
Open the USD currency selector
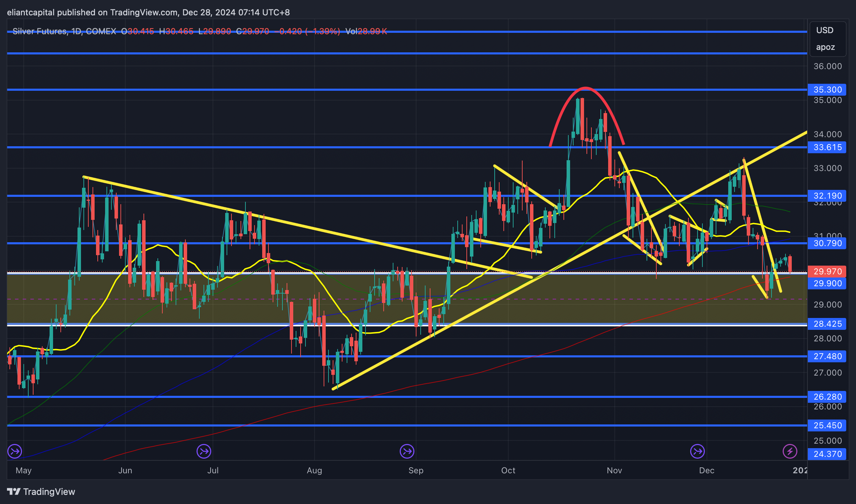click(825, 30)
